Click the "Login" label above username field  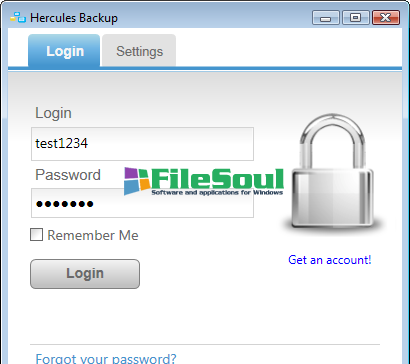pyautogui.click(x=53, y=113)
